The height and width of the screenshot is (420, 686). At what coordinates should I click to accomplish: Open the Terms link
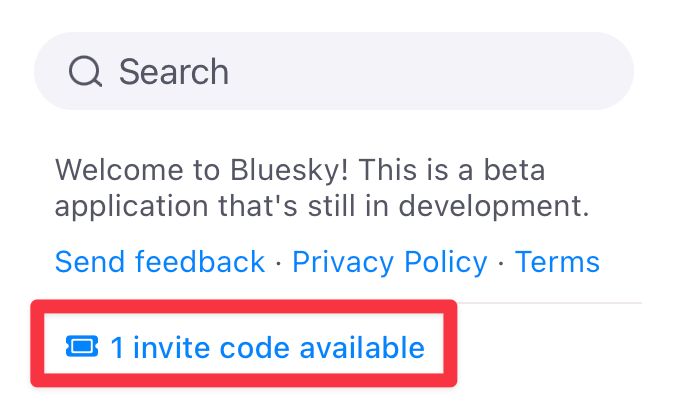[x=557, y=262]
